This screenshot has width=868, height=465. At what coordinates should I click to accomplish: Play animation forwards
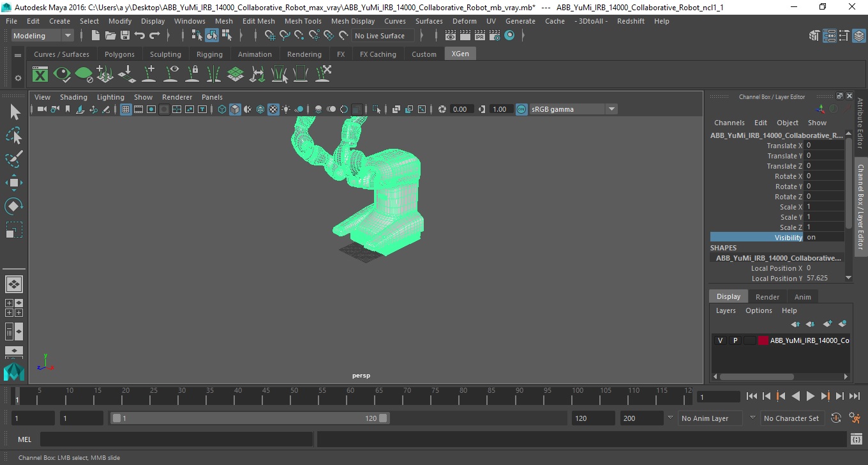pyautogui.click(x=810, y=396)
